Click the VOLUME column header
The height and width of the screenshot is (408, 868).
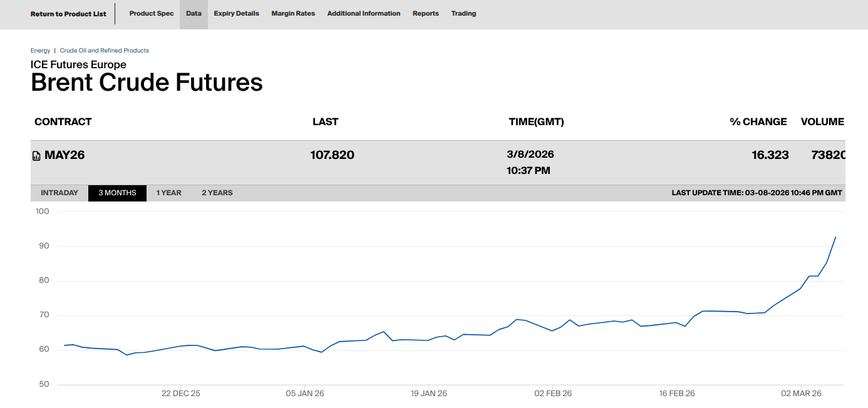pos(822,122)
